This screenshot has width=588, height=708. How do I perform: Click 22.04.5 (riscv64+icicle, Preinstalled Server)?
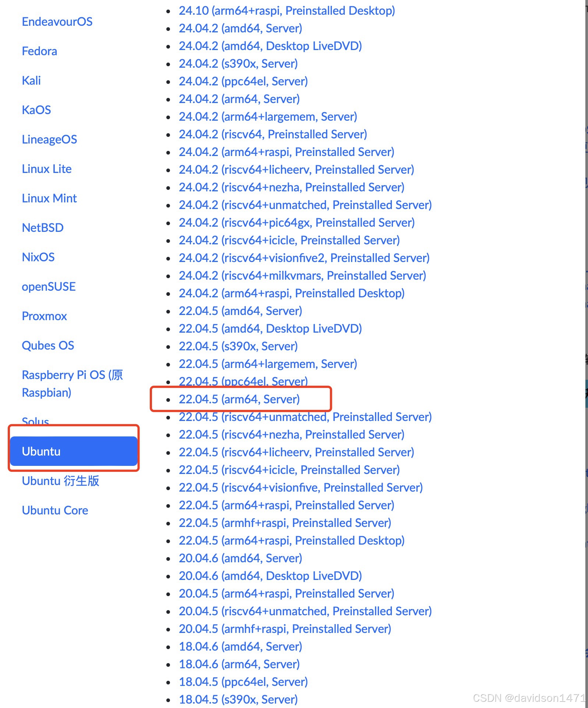289,470
